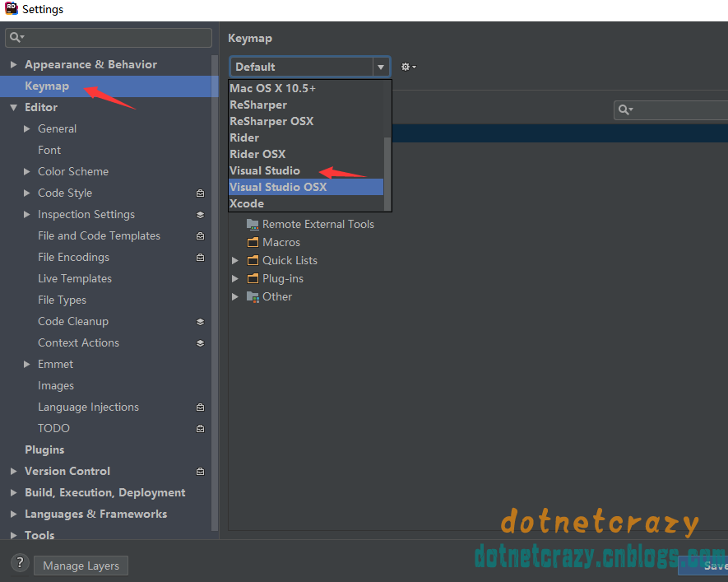Click the Code Cleanup layers icon
This screenshot has height=582, width=728.
[x=200, y=321]
